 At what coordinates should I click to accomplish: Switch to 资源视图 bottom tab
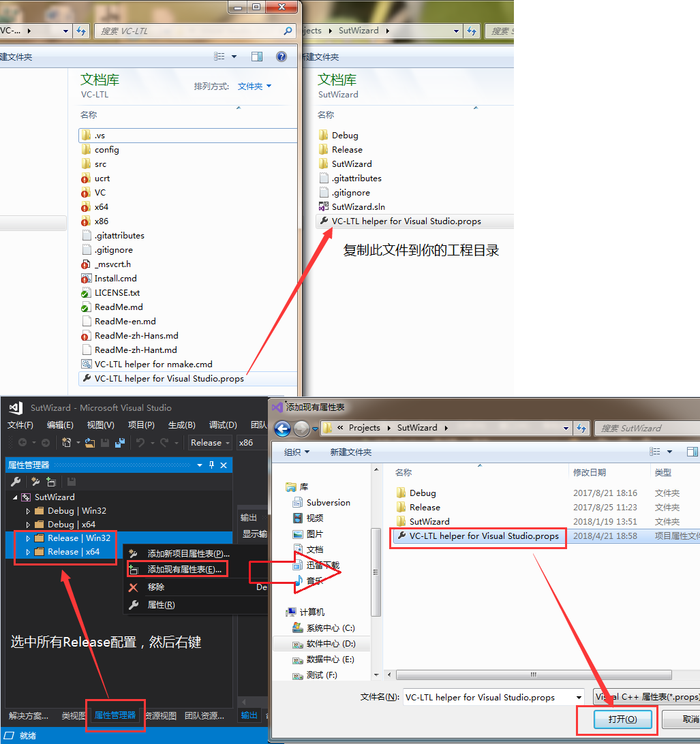(x=161, y=716)
